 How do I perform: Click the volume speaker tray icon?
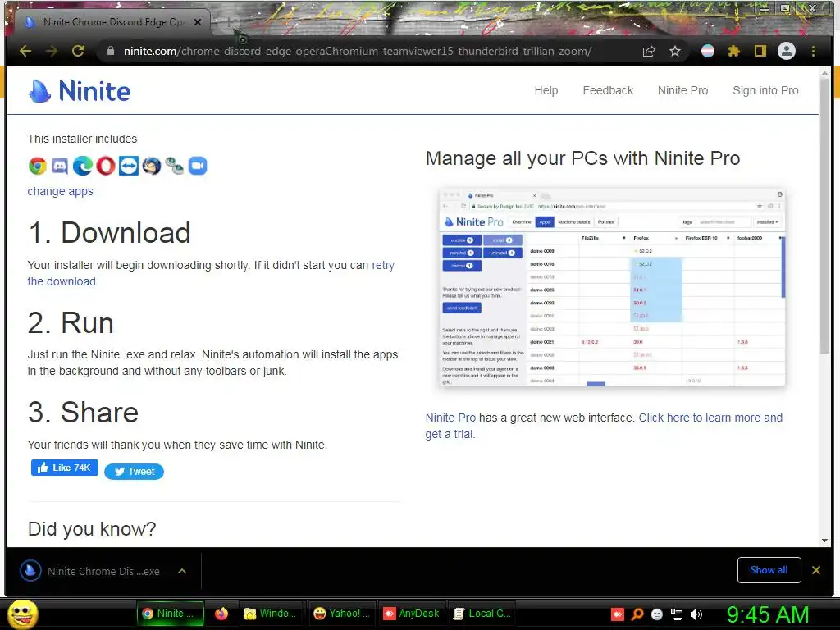click(696, 614)
